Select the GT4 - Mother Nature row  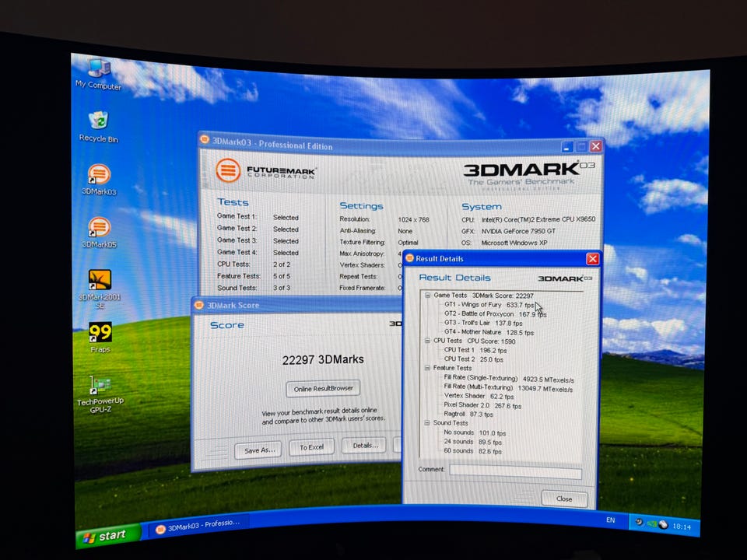click(489, 332)
